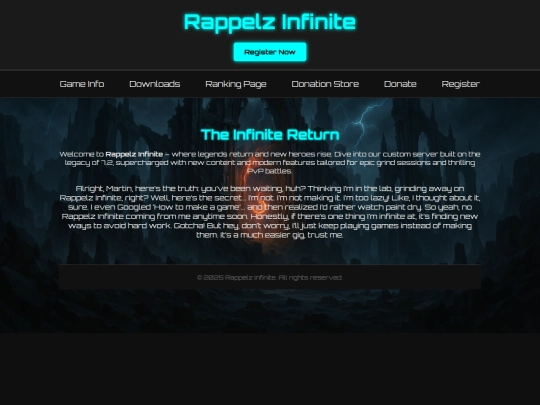
Task: Click the 'PvP battles' text line
Action: 270,171
